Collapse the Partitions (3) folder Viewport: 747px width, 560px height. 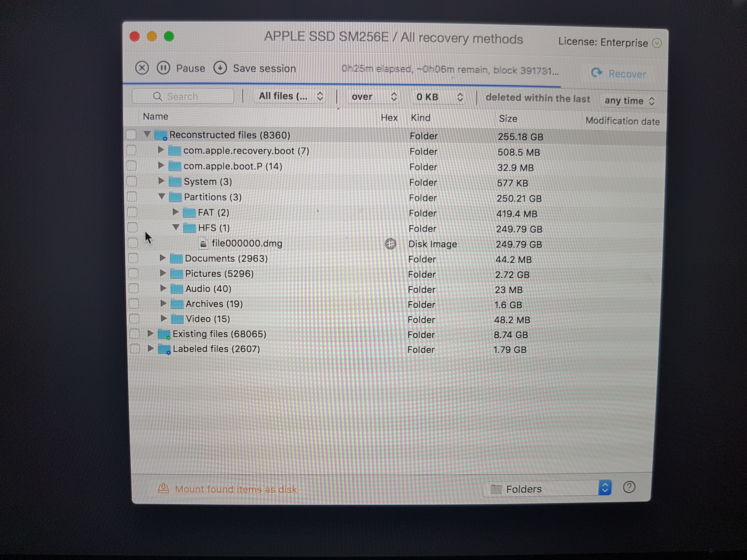162,196
